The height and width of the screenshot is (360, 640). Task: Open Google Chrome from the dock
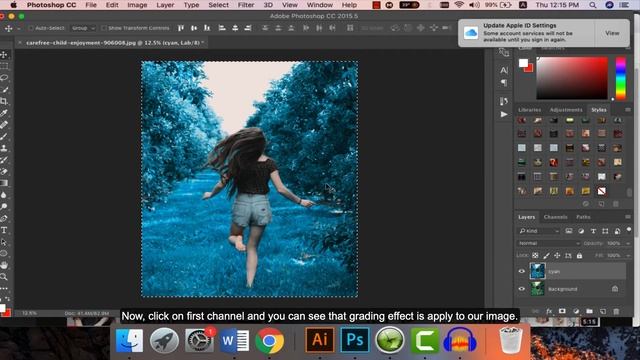coord(269,340)
